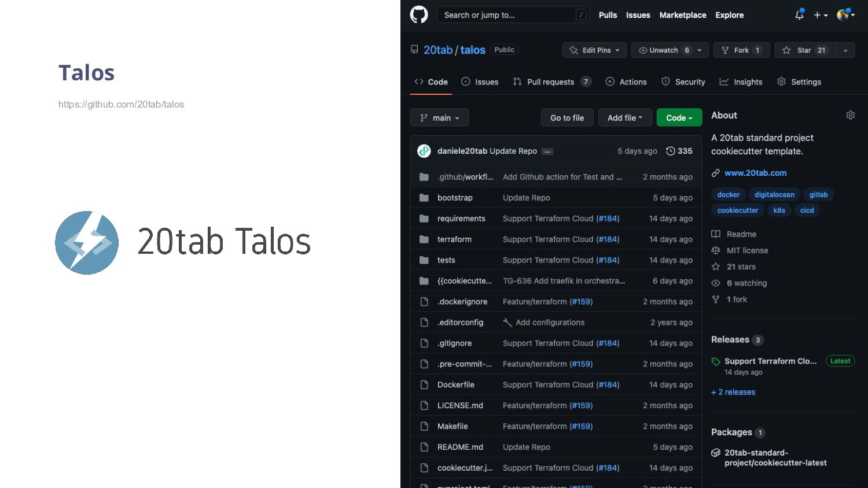Expand the star lists dropdown arrow
The image size is (868, 488).
click(845, 50)
